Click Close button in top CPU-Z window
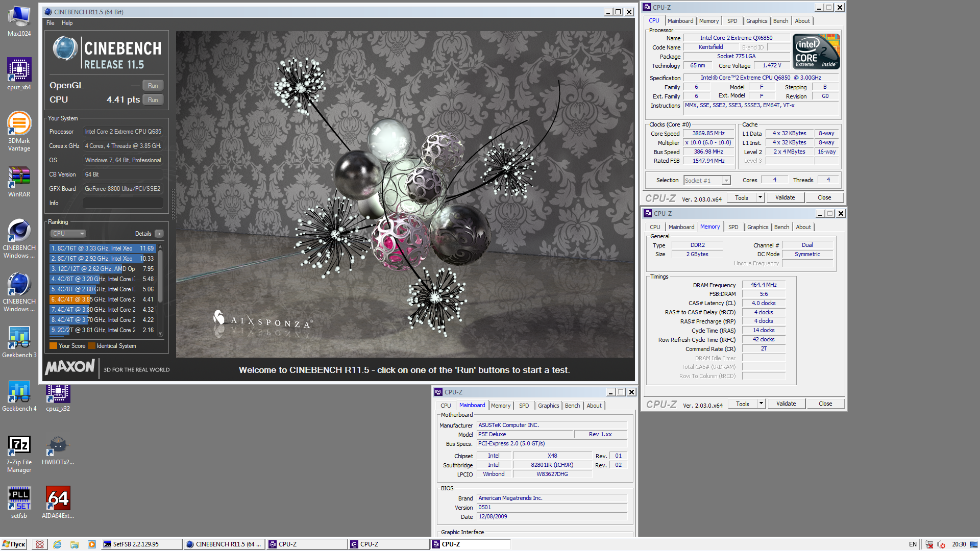Screen dimensions: 980x551 (x=824, y=197)
